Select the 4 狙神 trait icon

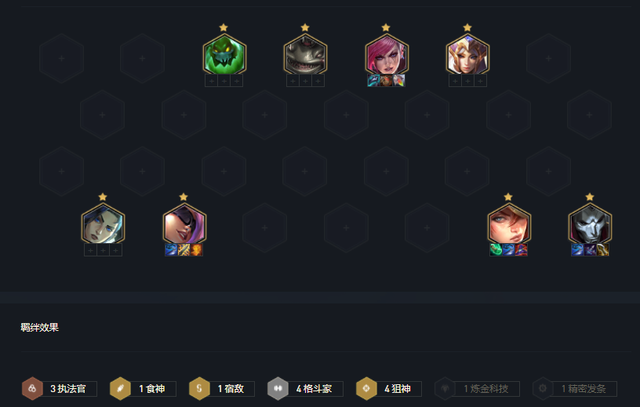367,389
